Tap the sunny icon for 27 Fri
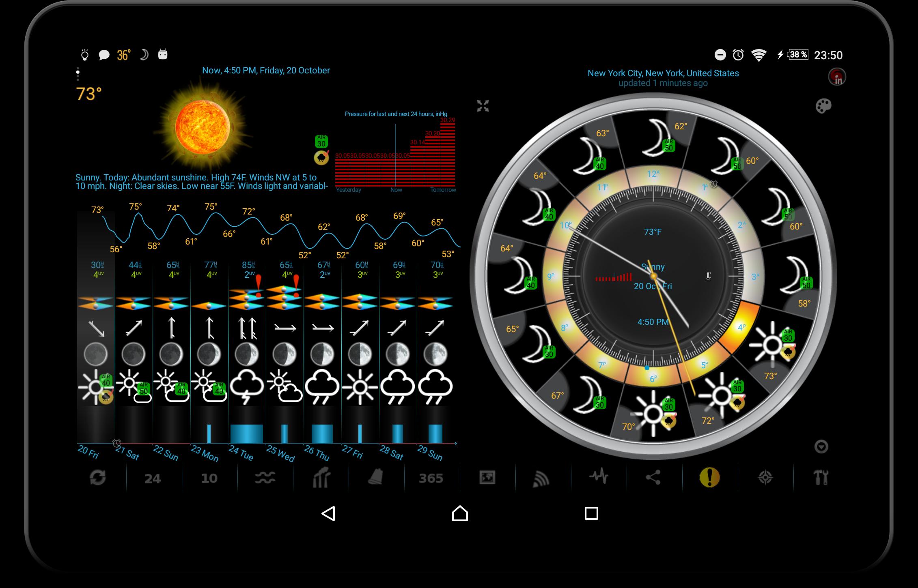The width and height of the screenshot is (918, 588). [x=360, y=387]
